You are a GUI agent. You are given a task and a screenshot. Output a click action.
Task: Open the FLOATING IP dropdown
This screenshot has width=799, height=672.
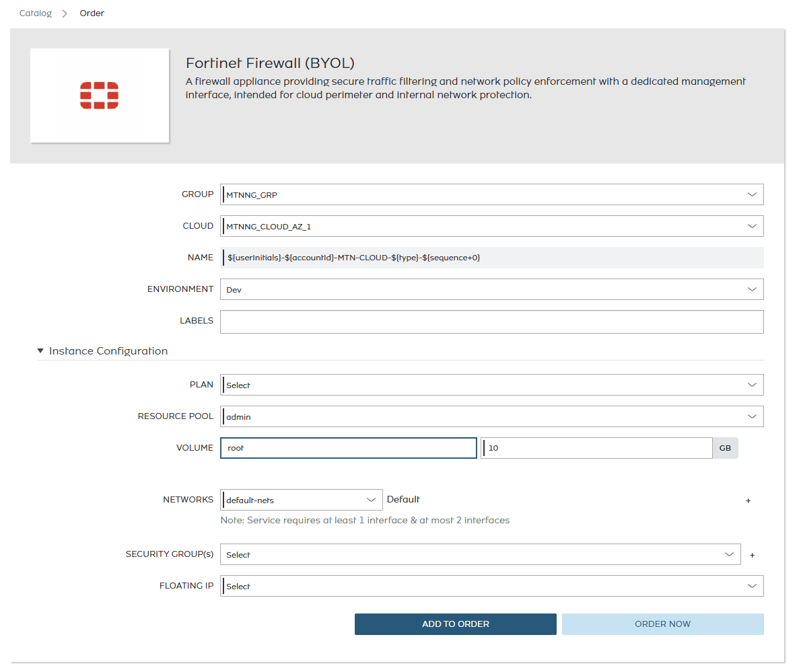click(492, 586)
